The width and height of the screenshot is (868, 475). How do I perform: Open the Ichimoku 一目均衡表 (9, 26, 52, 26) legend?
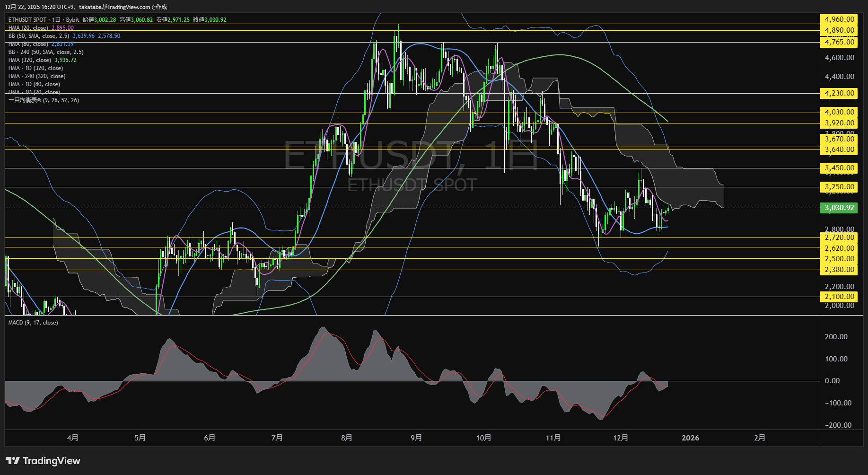(x=44, y=100)
